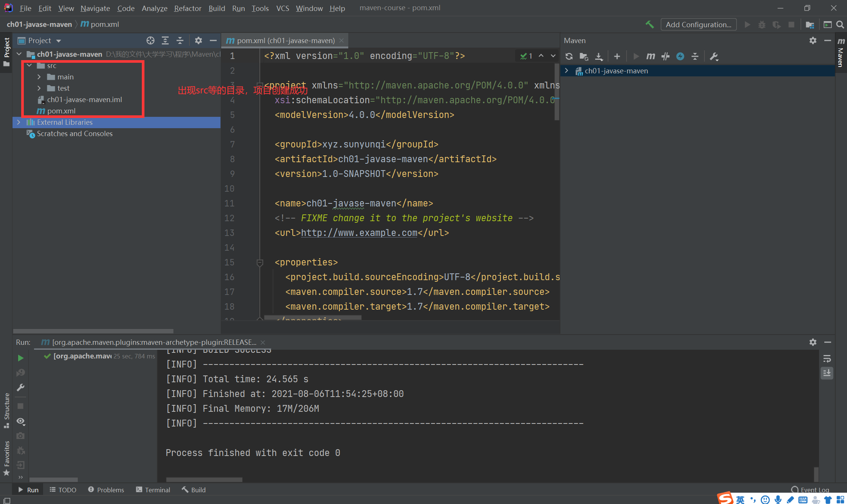847x504 pixels.
Task: Select the org.apache.maven run result entry
Action: (x=99, y=356)
